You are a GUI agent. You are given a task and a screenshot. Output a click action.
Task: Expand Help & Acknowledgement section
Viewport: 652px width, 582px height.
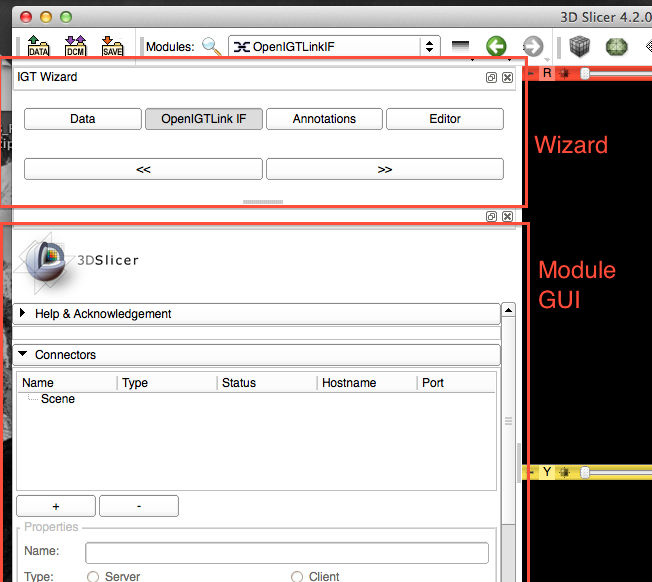[x=24, y=313]
